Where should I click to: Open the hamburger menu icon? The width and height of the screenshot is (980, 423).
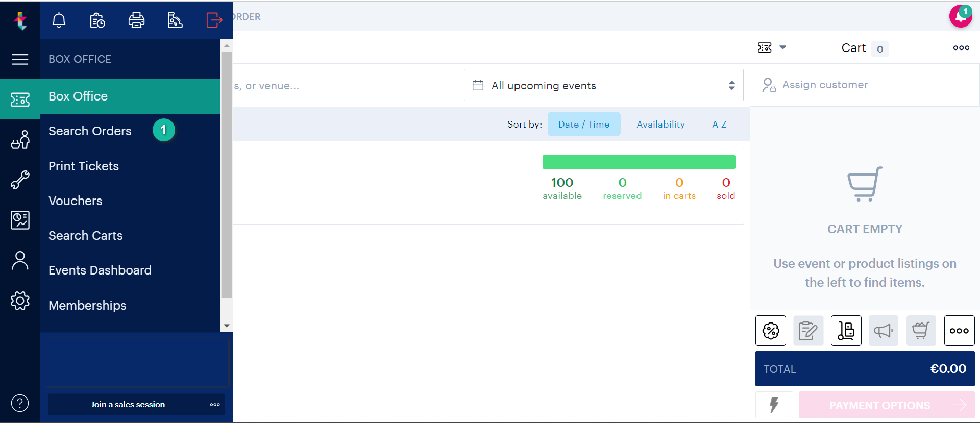(20, 59)
